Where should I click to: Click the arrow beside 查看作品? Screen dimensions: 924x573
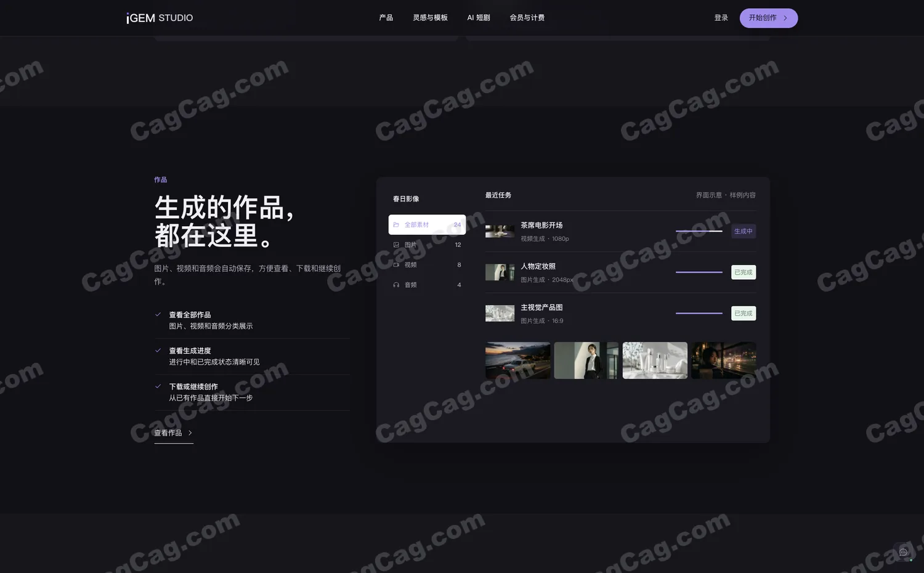tap(190, 433)
